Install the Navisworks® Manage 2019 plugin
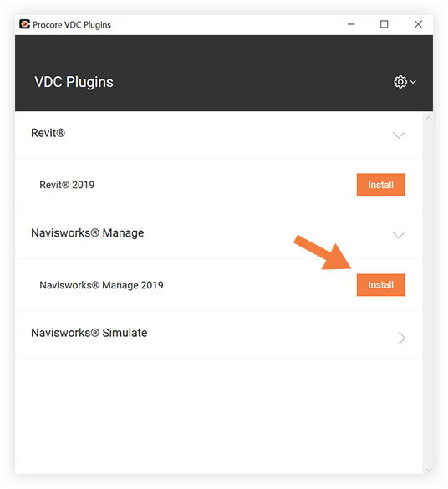Image resolution: width=448 pixels, height=489 pixels. pos(380,285)
